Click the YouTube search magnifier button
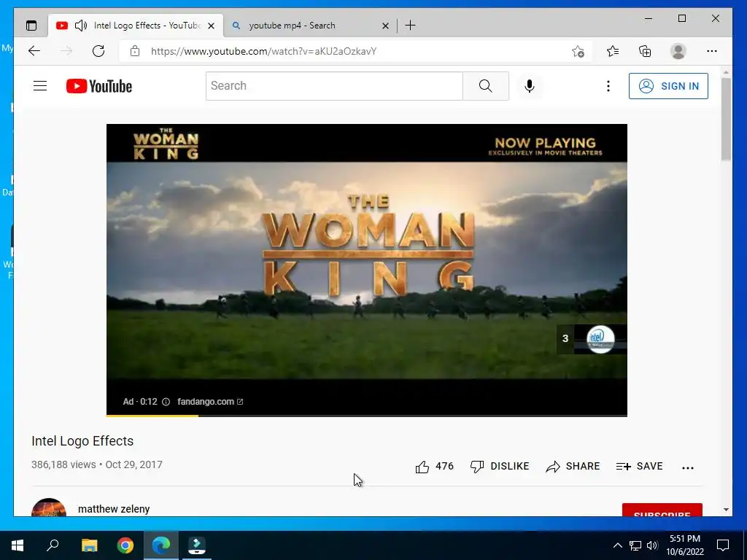Image resolution: width=747 pixels, height=560 pixels. [x=485, y=86]
